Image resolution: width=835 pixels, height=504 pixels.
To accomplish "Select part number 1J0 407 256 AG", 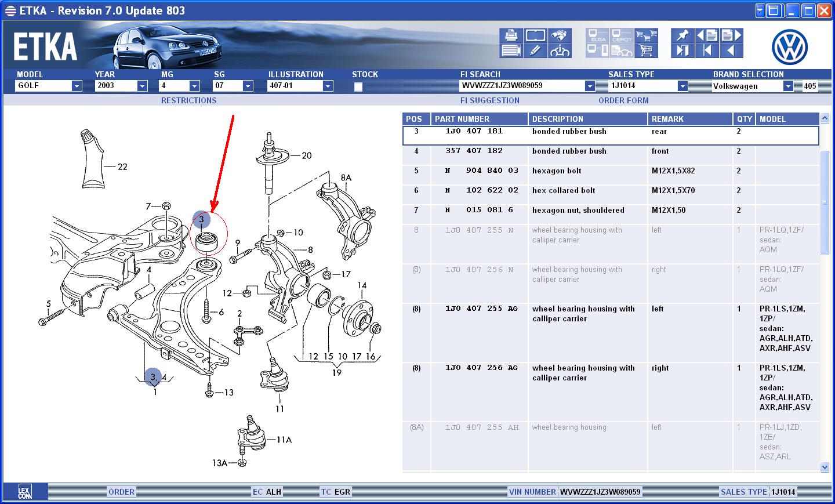I will pos(481,368).
